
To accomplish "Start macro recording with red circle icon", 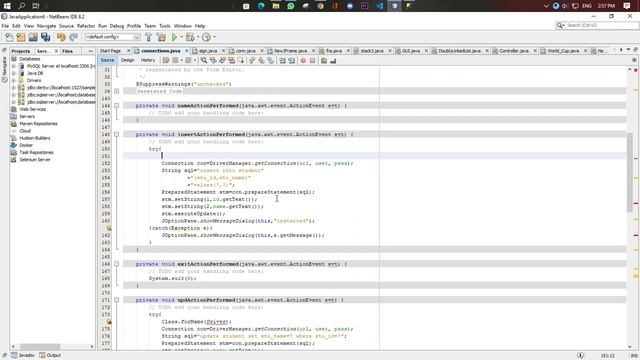I will click(x=303, y=60).
